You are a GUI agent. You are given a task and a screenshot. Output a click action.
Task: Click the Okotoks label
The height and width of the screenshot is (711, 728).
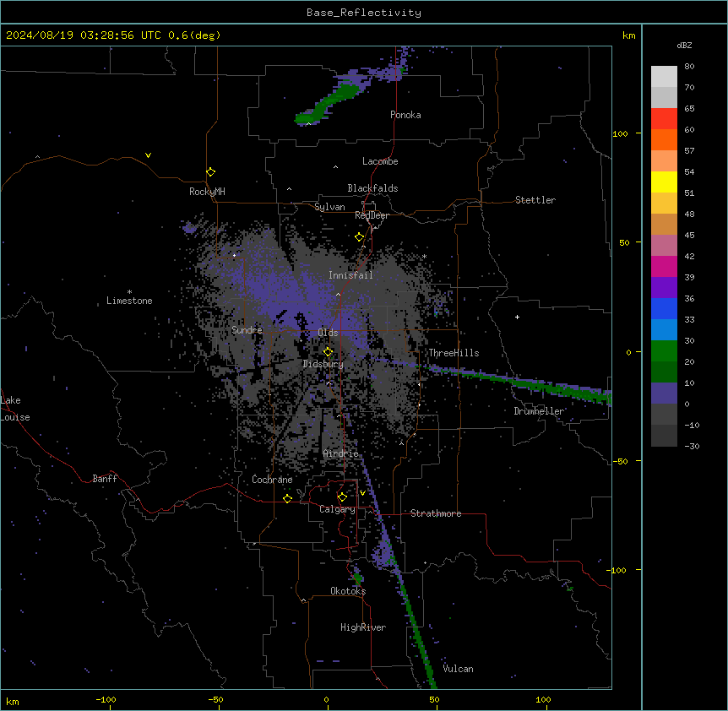click(348, 591)
